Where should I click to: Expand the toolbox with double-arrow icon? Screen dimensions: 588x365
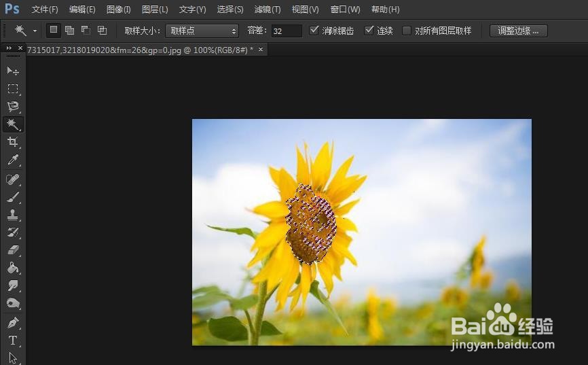click(9, 48)
